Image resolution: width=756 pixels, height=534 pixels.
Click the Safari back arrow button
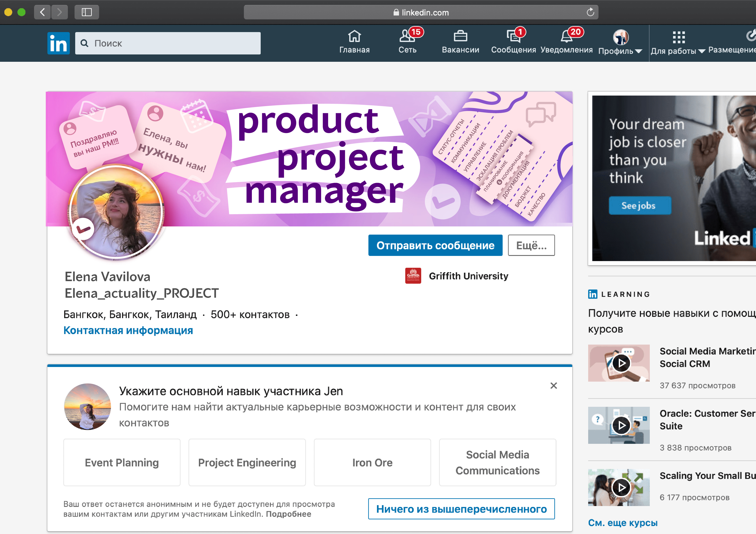coord(42,12)
